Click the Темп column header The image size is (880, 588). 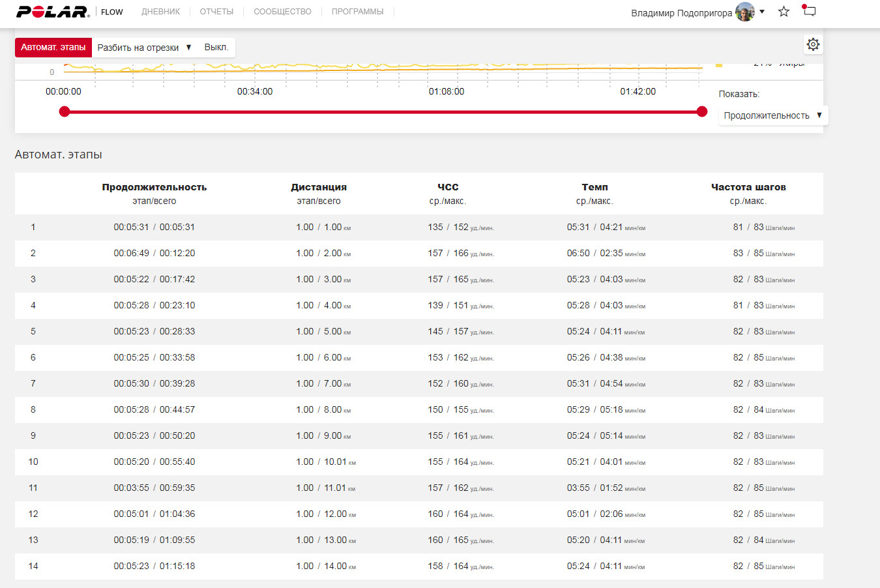[594, 187]
